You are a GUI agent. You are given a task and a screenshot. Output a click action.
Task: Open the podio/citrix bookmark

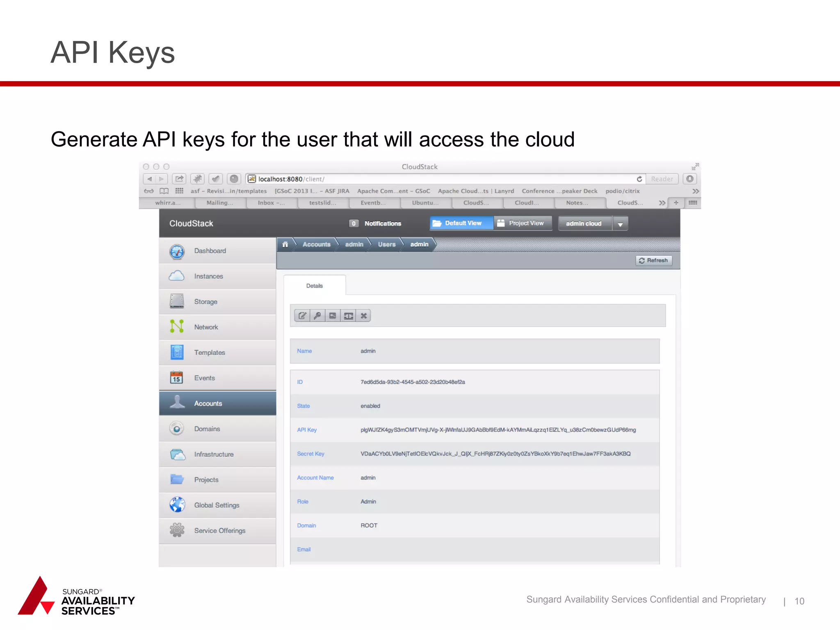tap(622, 191)
